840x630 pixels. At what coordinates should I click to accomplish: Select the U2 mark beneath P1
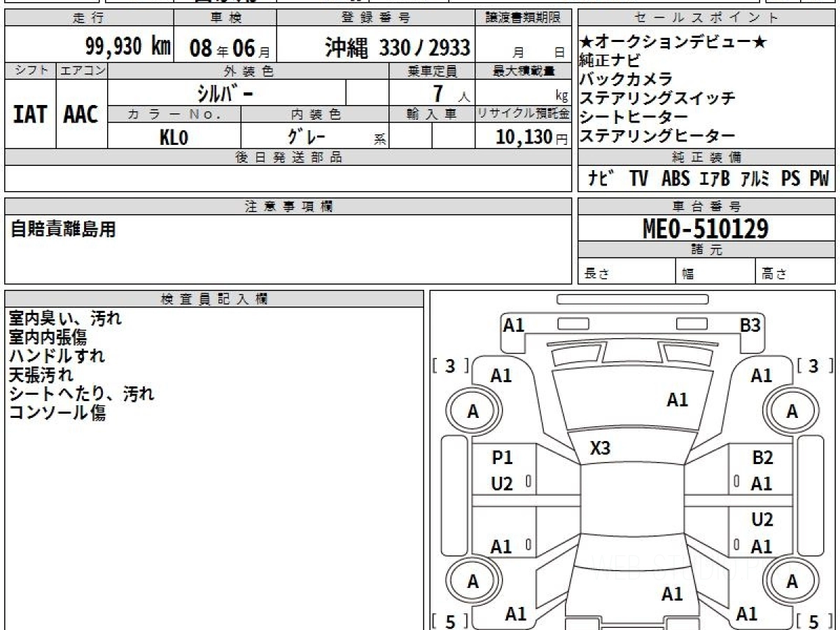pos(502,484)
